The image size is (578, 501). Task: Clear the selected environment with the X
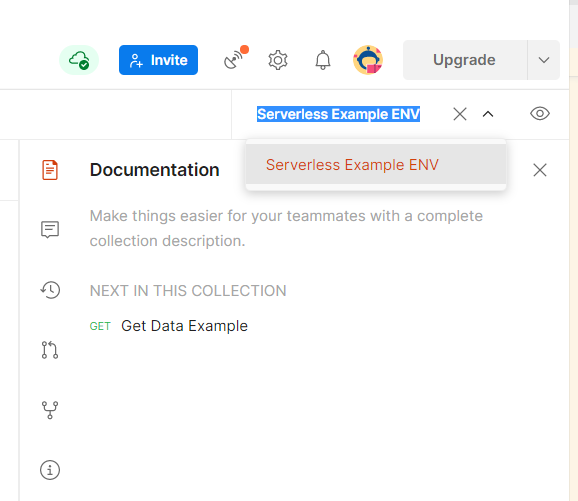[x=460, y=114]
